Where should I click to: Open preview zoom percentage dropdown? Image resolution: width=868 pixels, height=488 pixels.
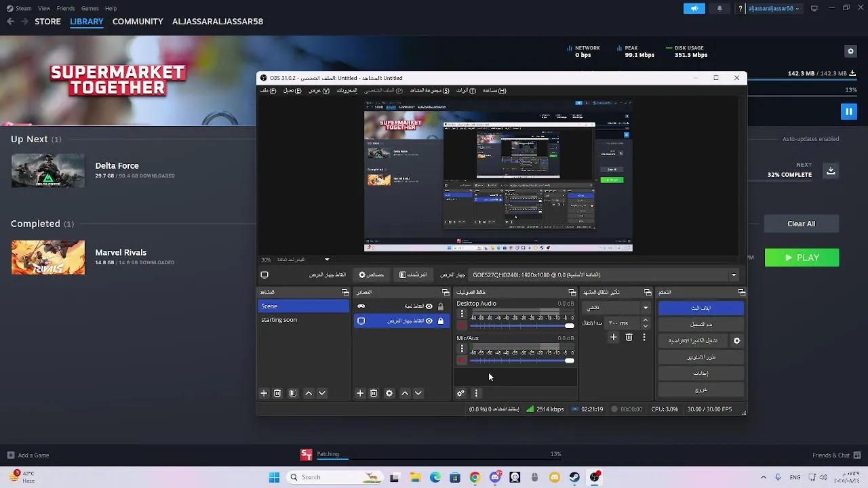[326, 260]
